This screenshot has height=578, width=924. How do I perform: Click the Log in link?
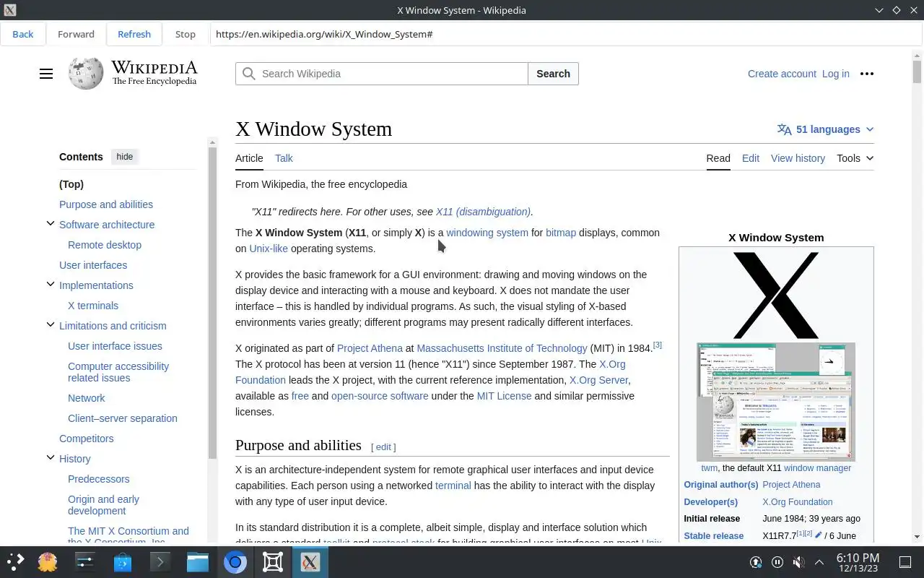coord(835,74)
